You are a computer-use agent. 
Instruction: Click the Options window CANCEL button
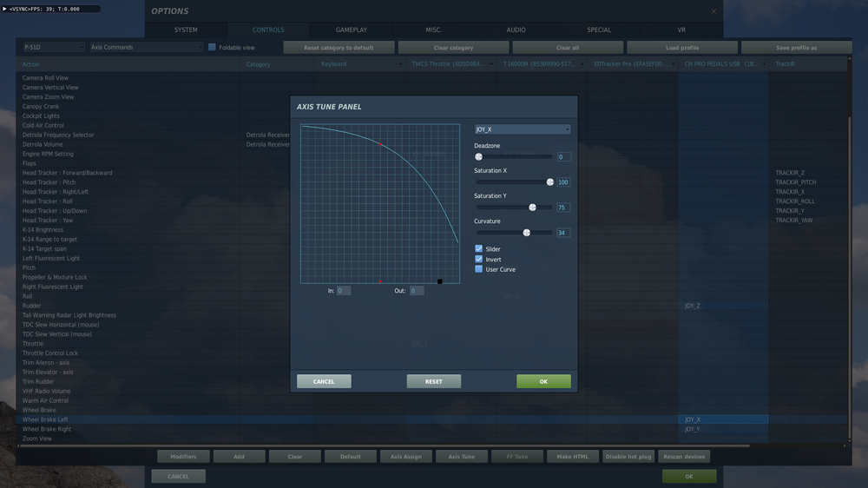(x=178, y=477)
